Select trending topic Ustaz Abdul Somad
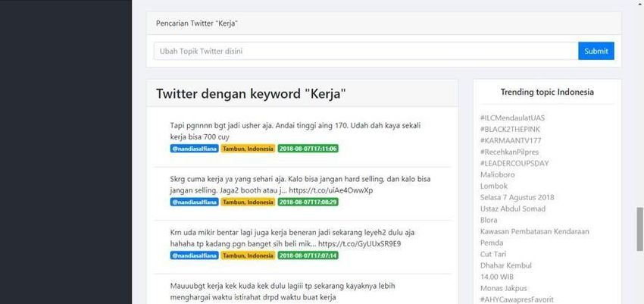Screen dimensions: 644x304 (513, 208)
